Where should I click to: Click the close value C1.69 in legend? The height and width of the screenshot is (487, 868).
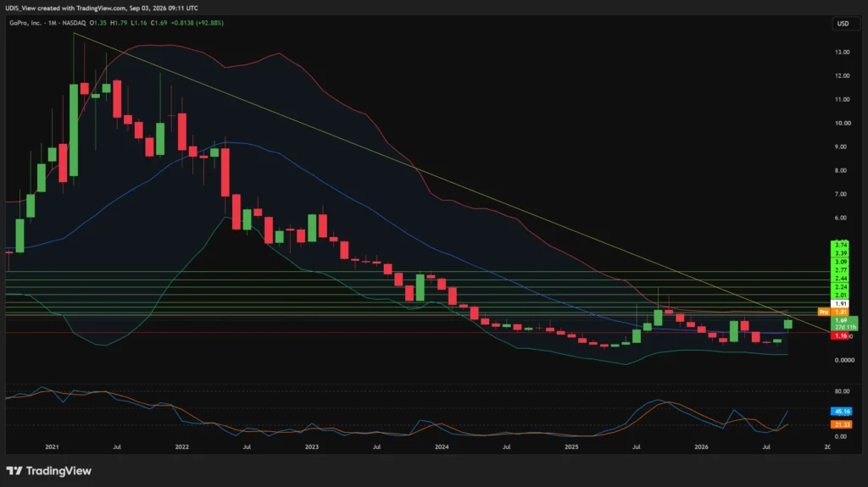[159, 23]
